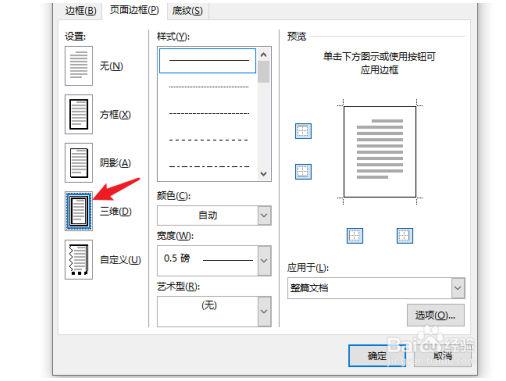
Task: Click the 自定义(U) setting label
Action: 121,260
